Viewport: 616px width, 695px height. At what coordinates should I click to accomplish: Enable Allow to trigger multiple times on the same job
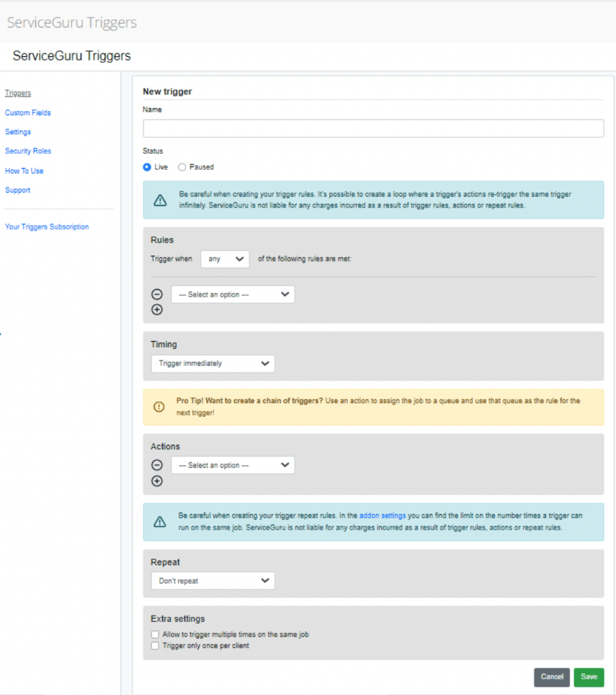(155, 634)
